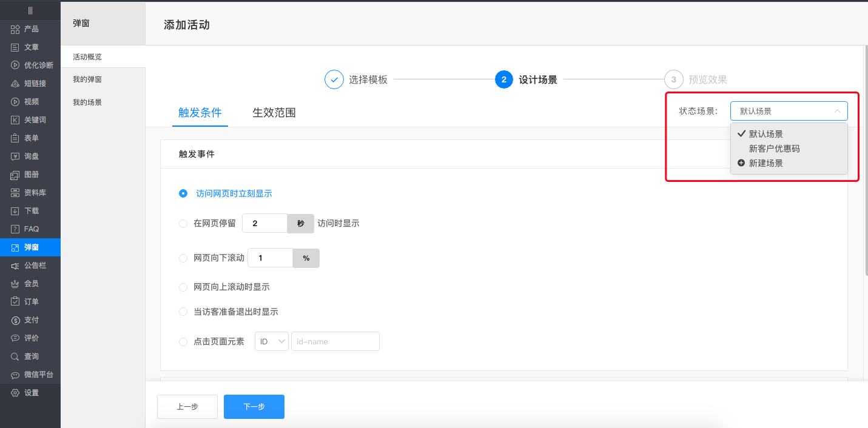This screenshot has width=868, height=428.
Task: Enable 当访客准备退出时显示 trigger
Action: (183, 311)
